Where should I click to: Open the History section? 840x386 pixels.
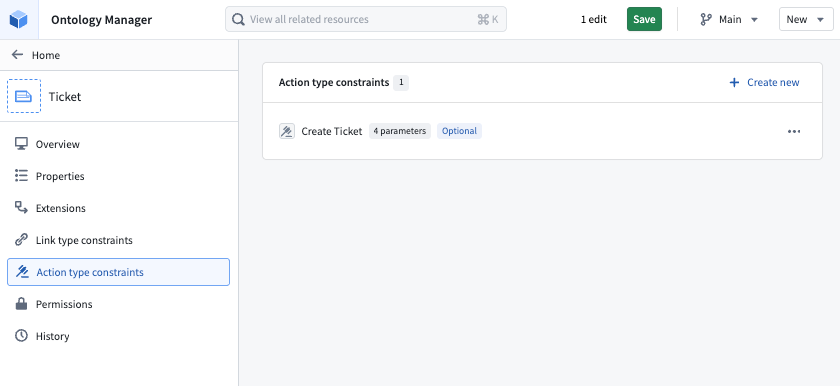(118, 336)
